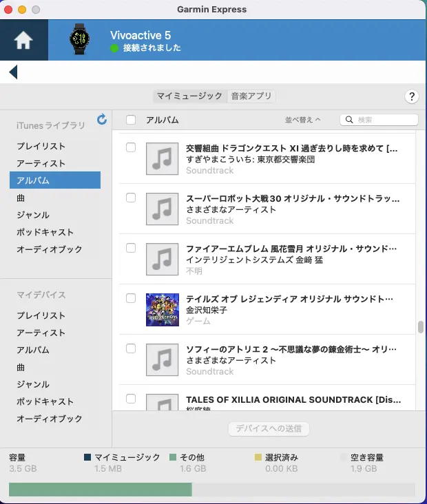Click the back arrow icon
427x504 pixels.
point(13,72)
